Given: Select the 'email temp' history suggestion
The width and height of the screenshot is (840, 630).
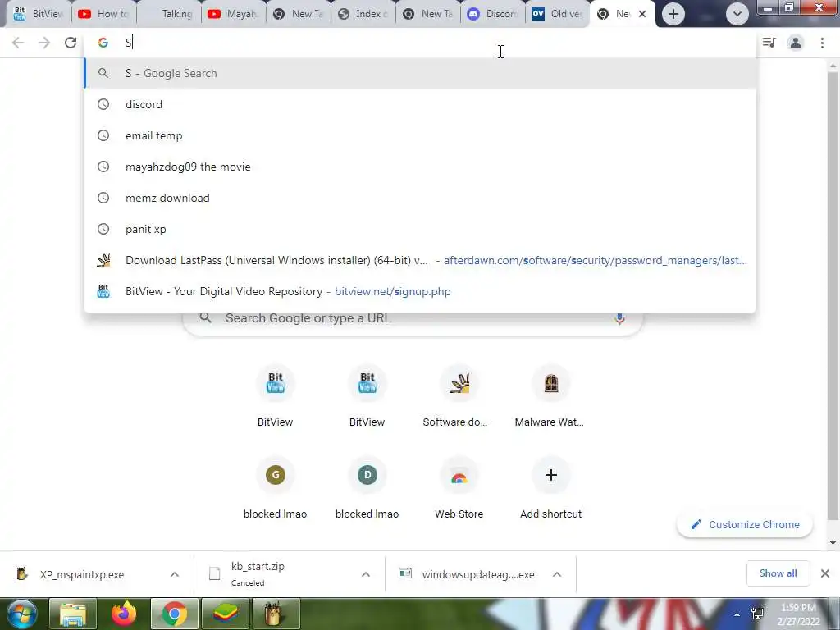Looking at the screenshot, I should pos(420,135).
